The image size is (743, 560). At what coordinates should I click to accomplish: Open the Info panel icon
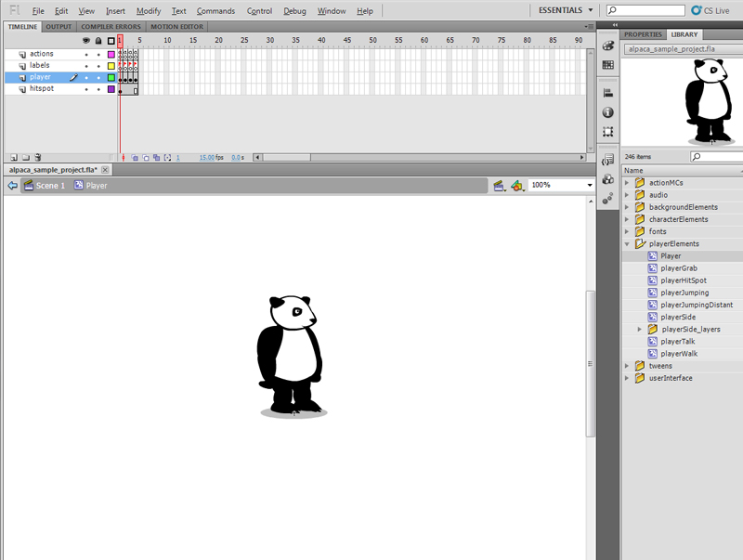pos(608,112)
